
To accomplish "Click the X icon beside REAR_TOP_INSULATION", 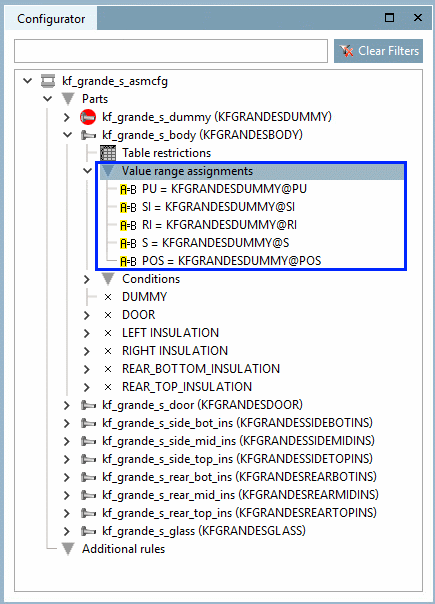I will pyautogui.click(x=108, y=387).
